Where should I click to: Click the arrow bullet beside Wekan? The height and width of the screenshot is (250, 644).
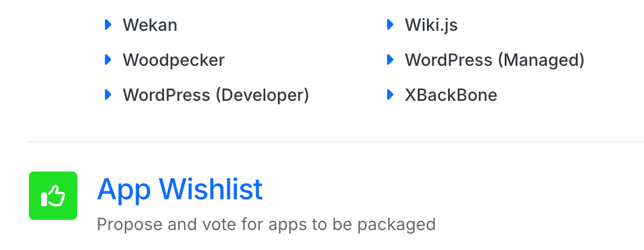(108, 25)
